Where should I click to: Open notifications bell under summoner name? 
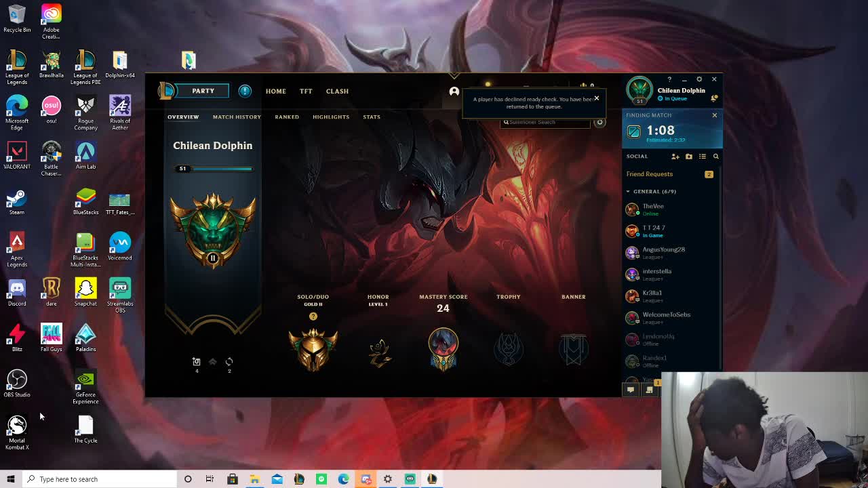coord(714,98)
